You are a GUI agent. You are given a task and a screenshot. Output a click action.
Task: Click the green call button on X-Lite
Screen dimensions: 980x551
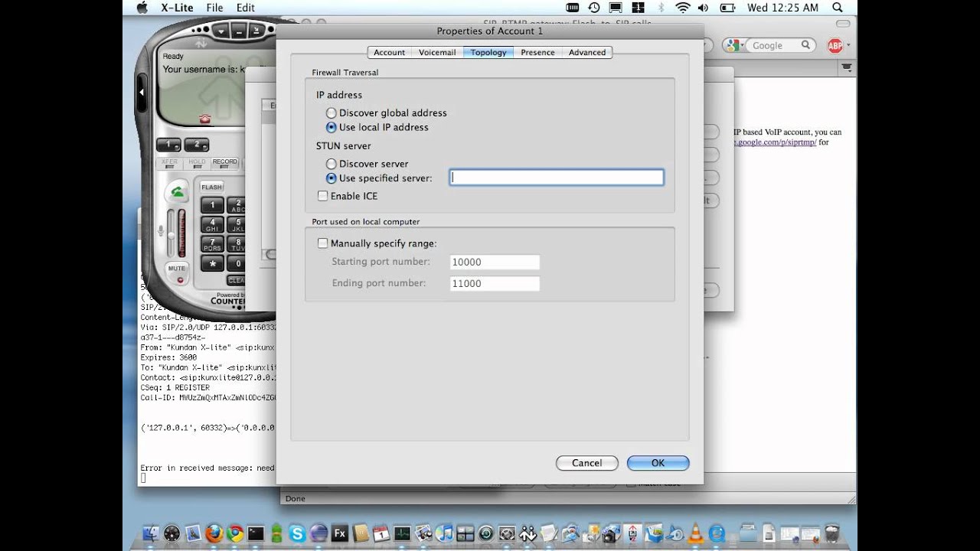(178, 191)
